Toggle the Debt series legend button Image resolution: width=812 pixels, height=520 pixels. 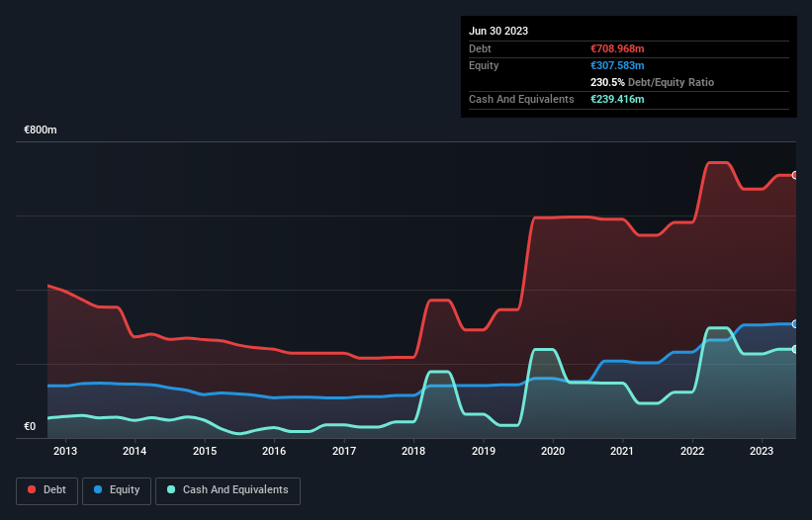(47, 490)
